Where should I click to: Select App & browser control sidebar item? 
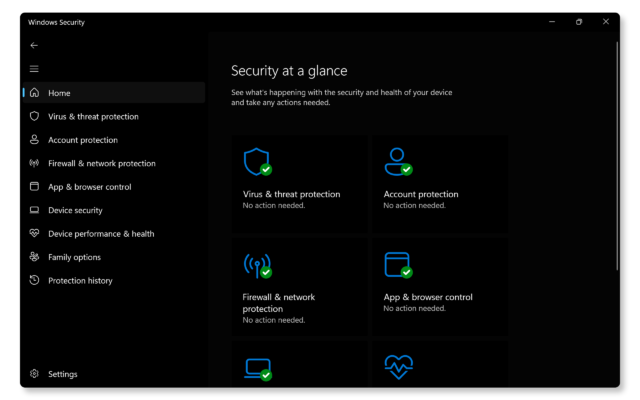89,187
